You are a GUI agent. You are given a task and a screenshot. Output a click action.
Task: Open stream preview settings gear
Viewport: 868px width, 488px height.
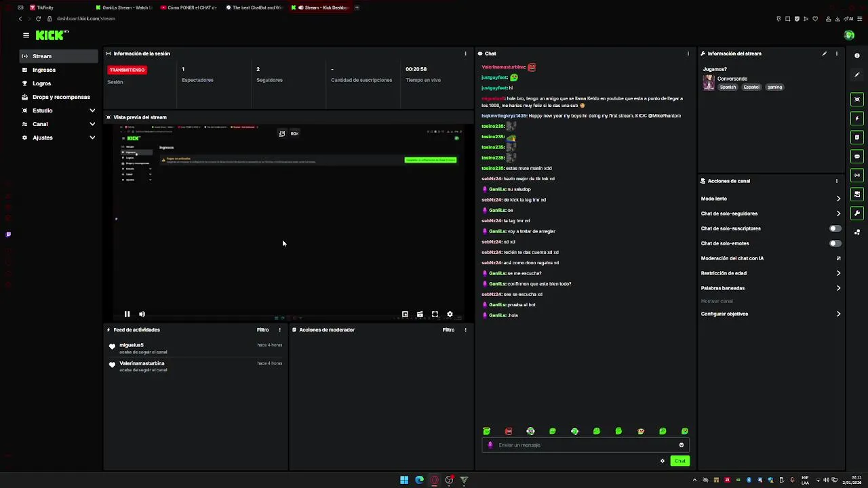tap(450, 314)
